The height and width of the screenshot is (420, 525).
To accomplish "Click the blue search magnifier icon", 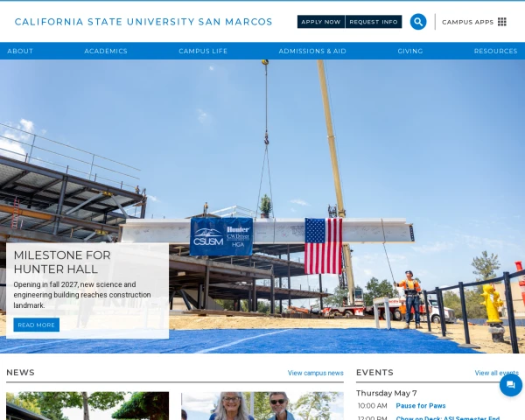I will click(x=418, y=22).
